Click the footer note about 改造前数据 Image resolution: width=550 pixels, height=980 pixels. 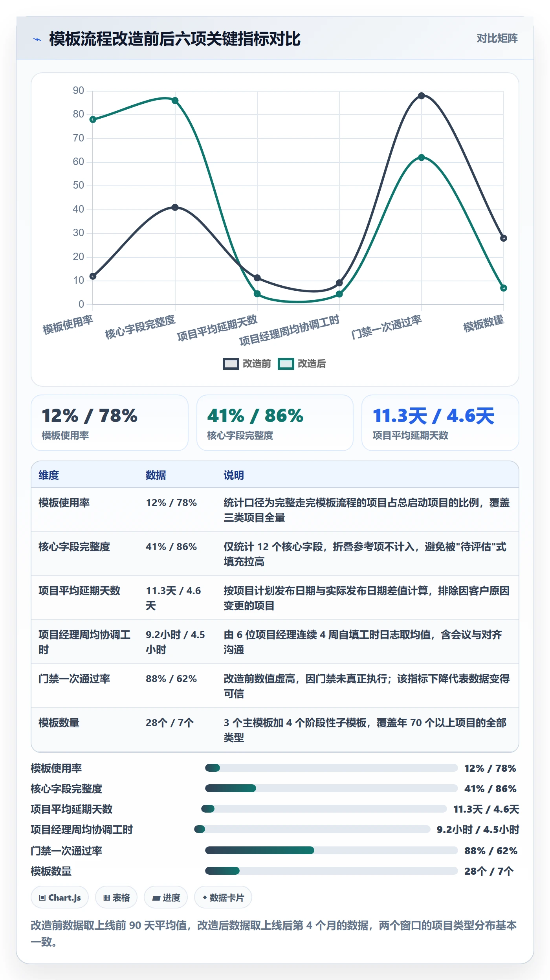tap(274, 934)
